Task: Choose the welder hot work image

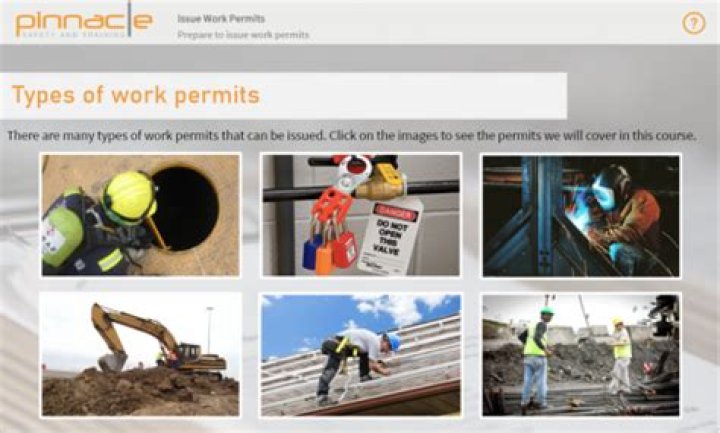Action: pyautogui.click(x=581, y=215)
